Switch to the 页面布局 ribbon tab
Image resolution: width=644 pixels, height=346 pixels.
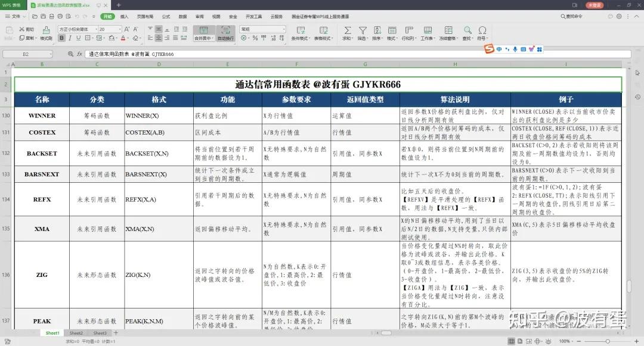[145, 17]
